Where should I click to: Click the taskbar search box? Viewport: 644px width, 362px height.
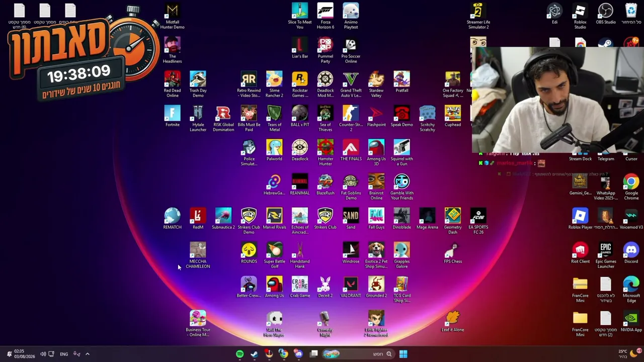point(358,354)
